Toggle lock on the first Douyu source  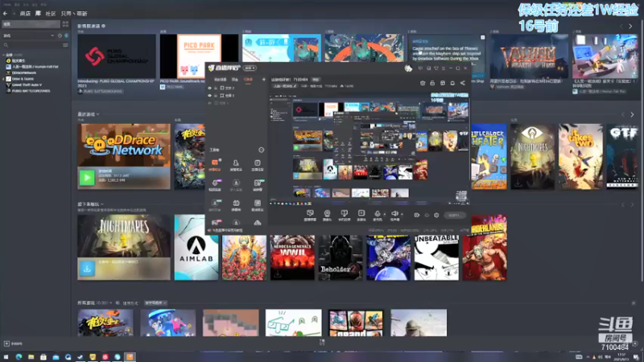216,88
